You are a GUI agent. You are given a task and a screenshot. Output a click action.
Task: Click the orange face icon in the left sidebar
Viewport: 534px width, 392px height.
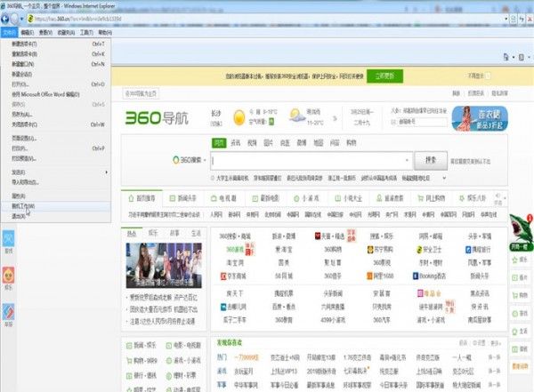9,275
